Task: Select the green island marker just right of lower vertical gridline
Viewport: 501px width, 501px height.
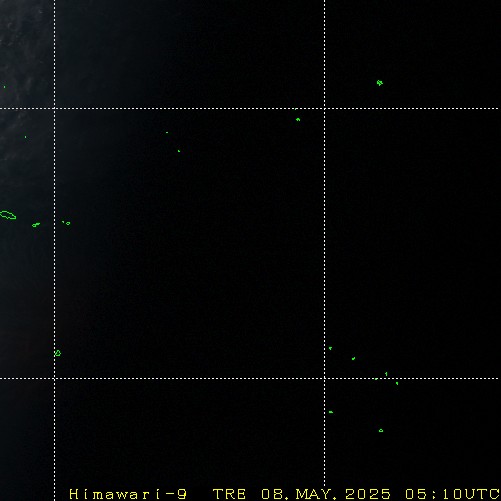Action: pyautogui.click(x=331, y=412)
